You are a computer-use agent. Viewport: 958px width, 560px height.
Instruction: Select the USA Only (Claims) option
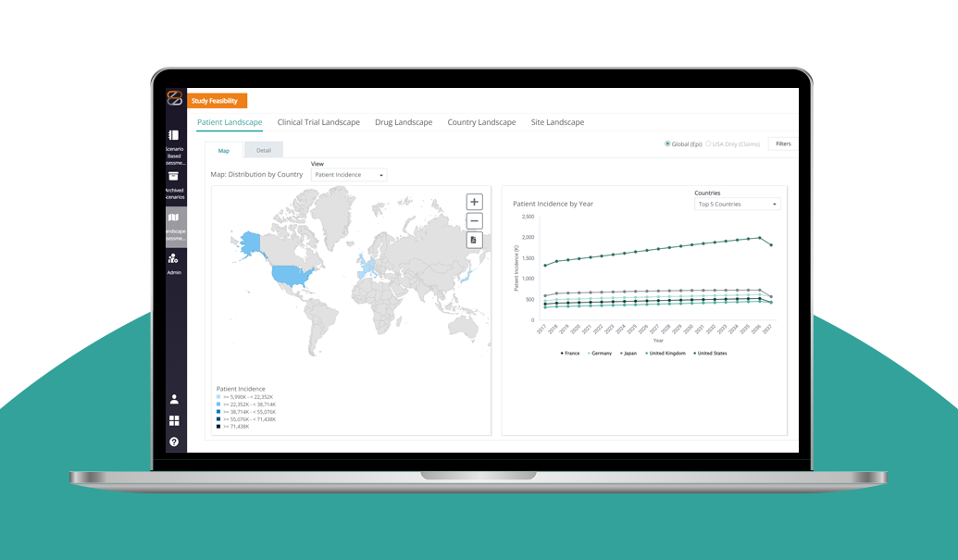[709, 144]
